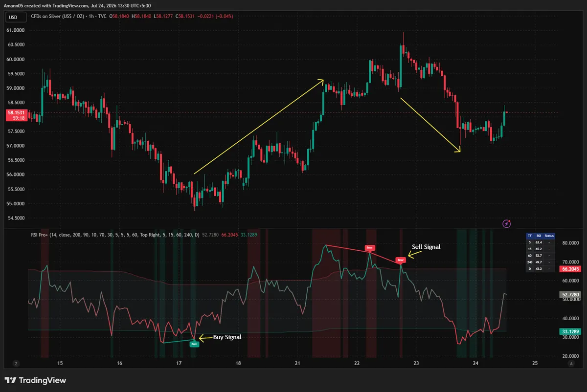
Task: Click RSI axis label 80.0000
Action: (570, 243)
